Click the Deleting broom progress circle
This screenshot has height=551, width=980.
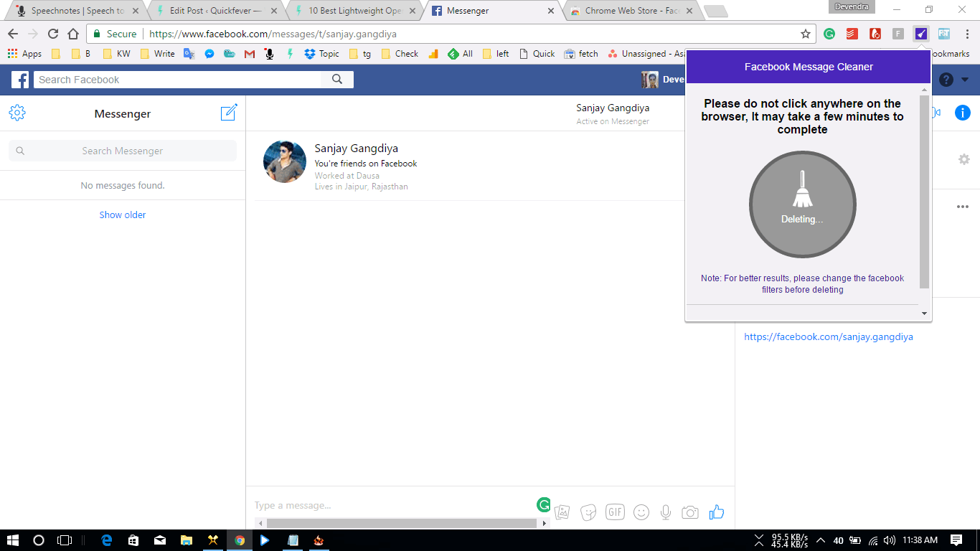803,204
